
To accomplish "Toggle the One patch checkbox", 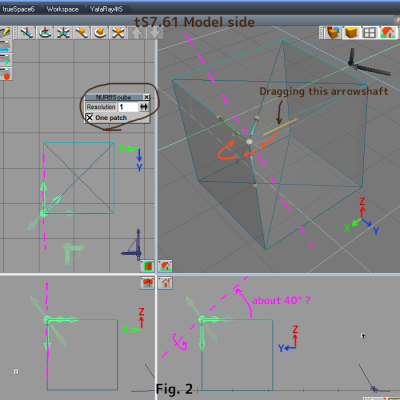I will pyautogui.click(x=89, y=117).
